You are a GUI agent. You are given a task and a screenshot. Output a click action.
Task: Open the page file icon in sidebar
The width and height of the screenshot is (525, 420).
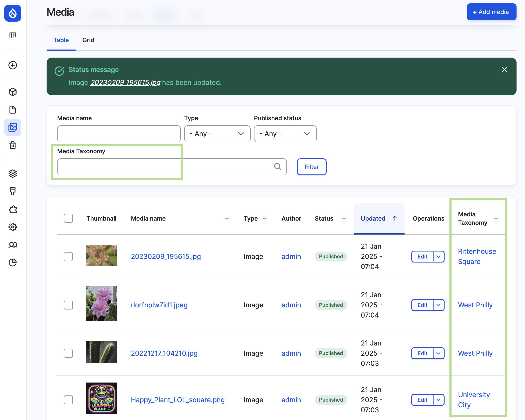point(13,110)
